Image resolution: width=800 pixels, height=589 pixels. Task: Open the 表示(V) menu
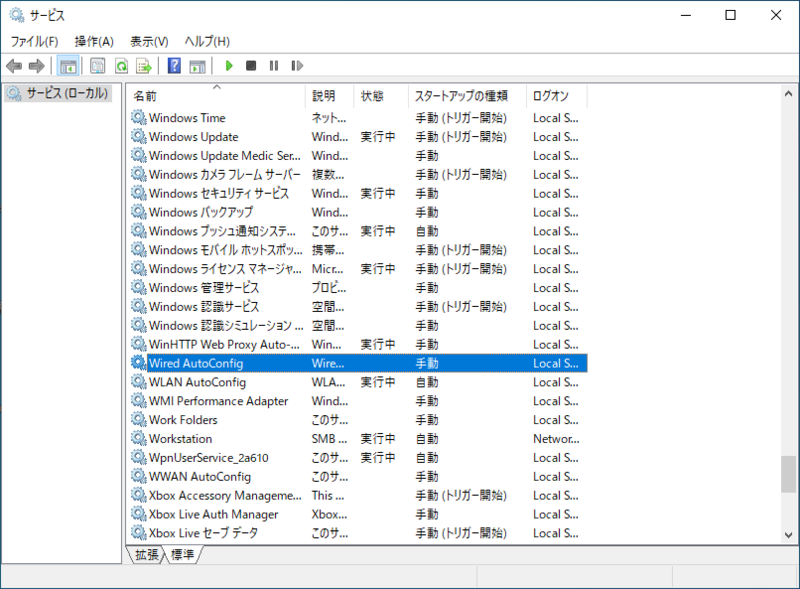pyautogui.click(x=149, y=41)
